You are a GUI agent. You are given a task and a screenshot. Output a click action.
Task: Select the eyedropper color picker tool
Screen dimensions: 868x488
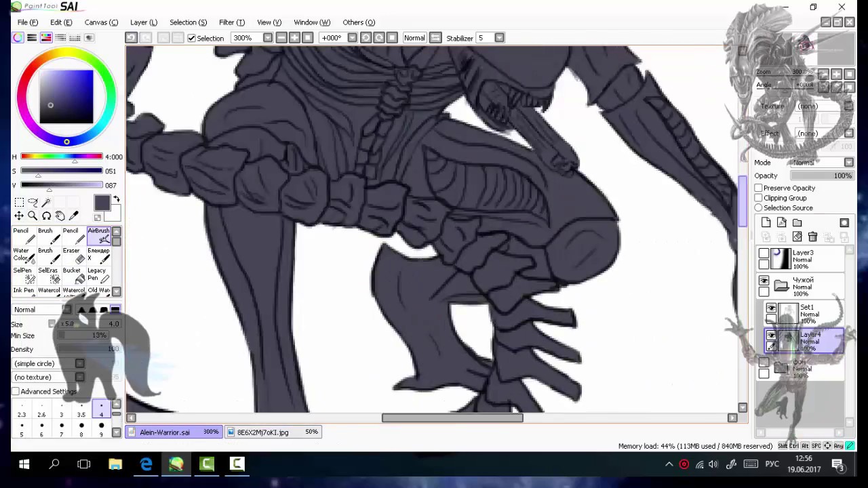[73, 216]
